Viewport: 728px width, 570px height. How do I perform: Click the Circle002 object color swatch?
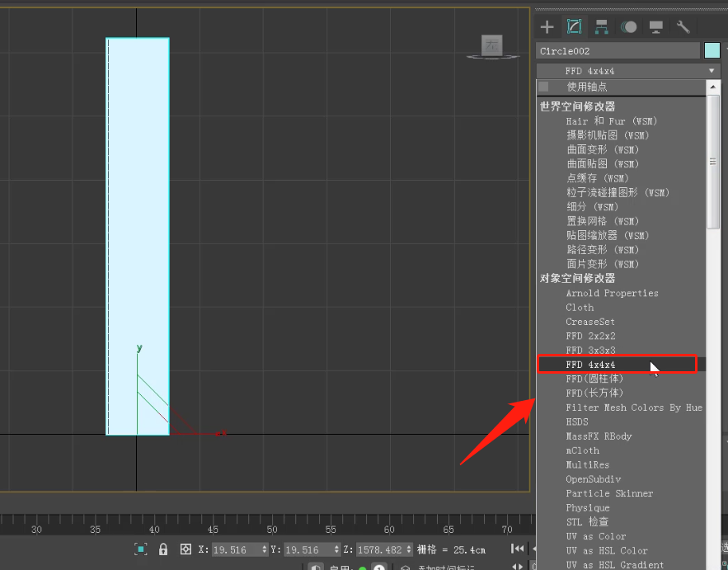[x=711, y=50]
